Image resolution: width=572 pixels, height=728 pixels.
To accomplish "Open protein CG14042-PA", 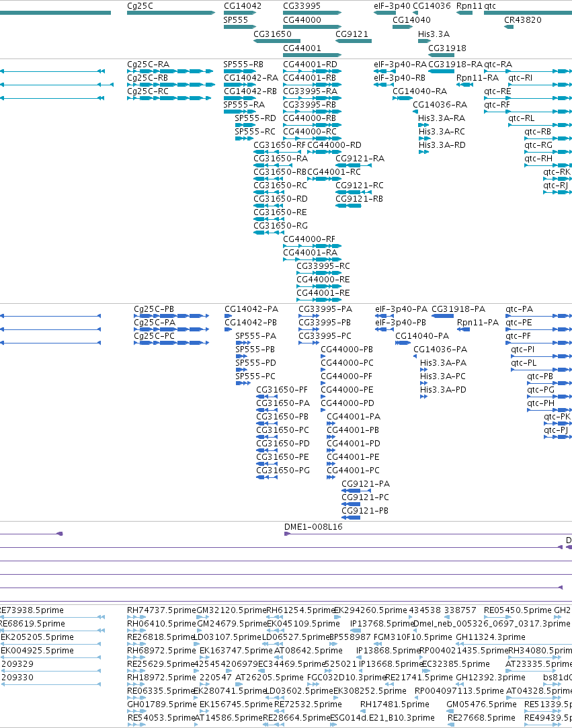I will tap(251, 309).
